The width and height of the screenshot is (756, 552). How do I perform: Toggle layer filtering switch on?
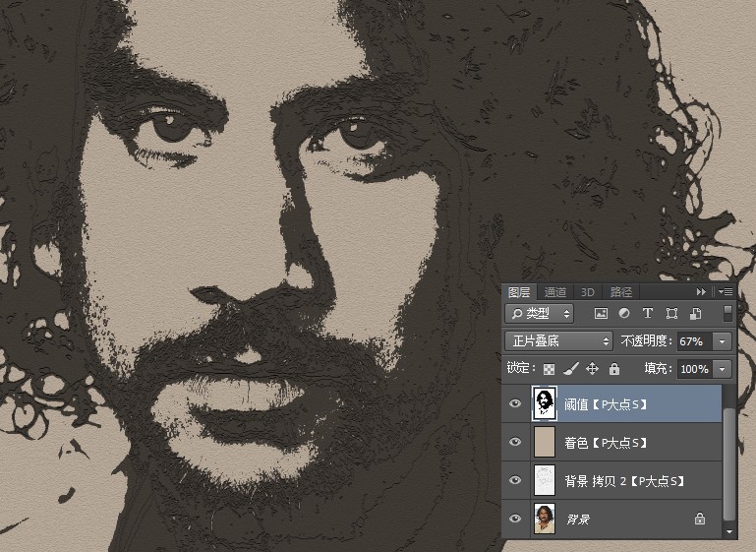tap(727, 313)
